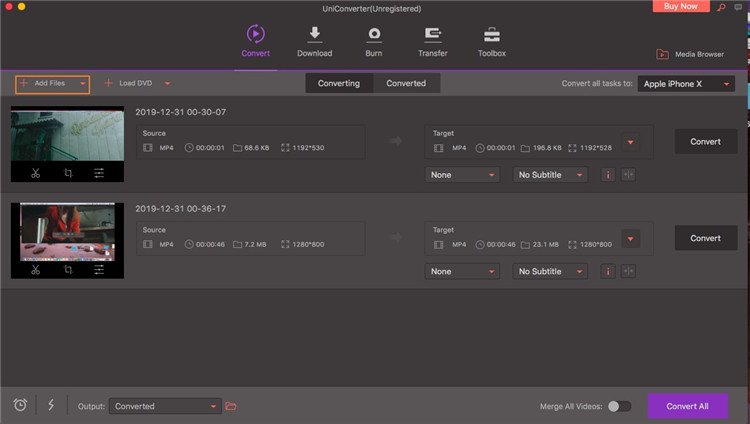This screenshot has width=750, height=424.
Task: Open the Download section
Action: click(314, 40)
